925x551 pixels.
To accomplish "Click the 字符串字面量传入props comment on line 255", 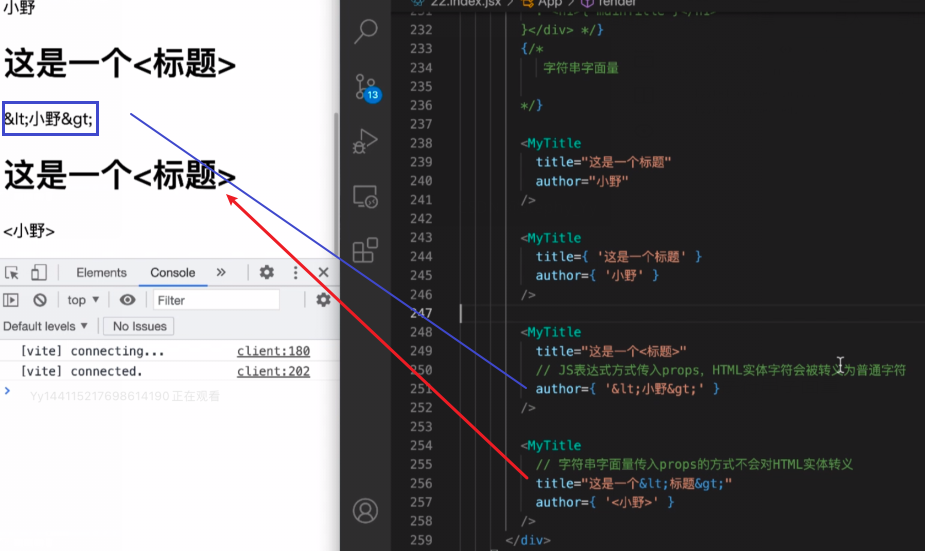I will 694,464.
